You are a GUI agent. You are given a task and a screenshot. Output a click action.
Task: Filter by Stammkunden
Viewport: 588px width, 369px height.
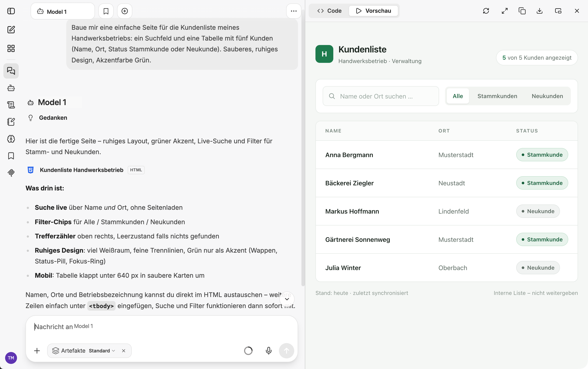pyautogui.click(x=497, y=96)
